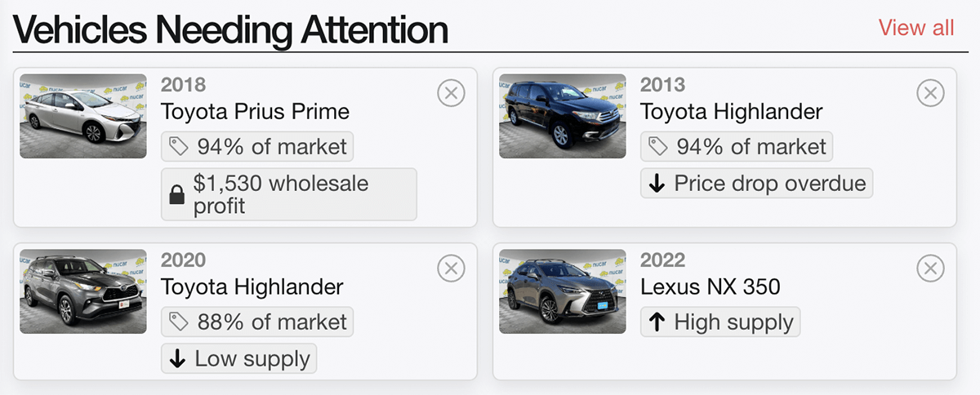Open the black 2013 Highlander photo thumbnail
This screenshot has width=980, height=395.
click(563, 116)
